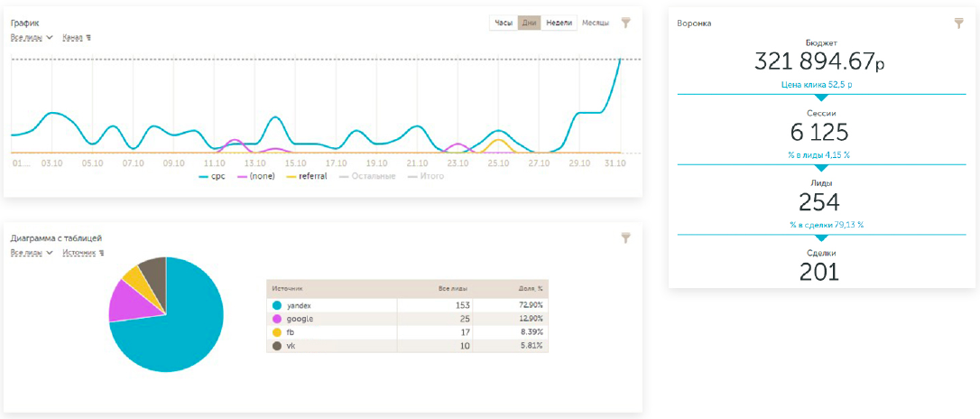
Task: Expand the Все лиды dropdown in График
Action: [32, 38]
